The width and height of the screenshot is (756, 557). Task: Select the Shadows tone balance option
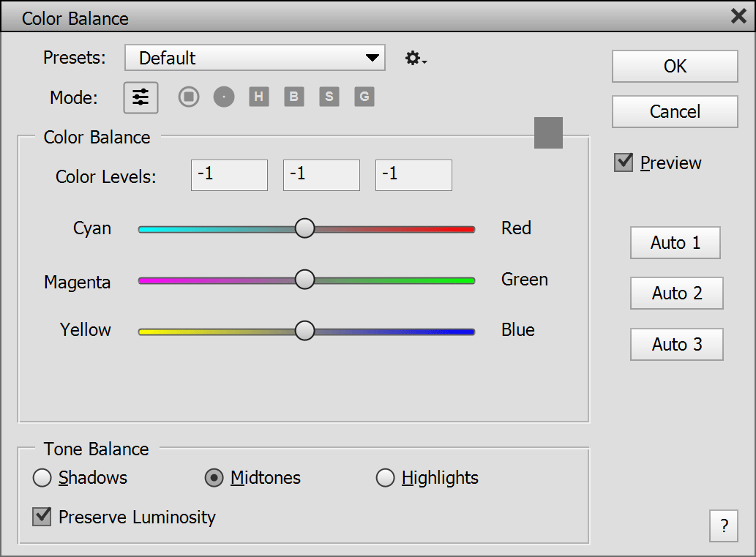[x=43, y=478]
